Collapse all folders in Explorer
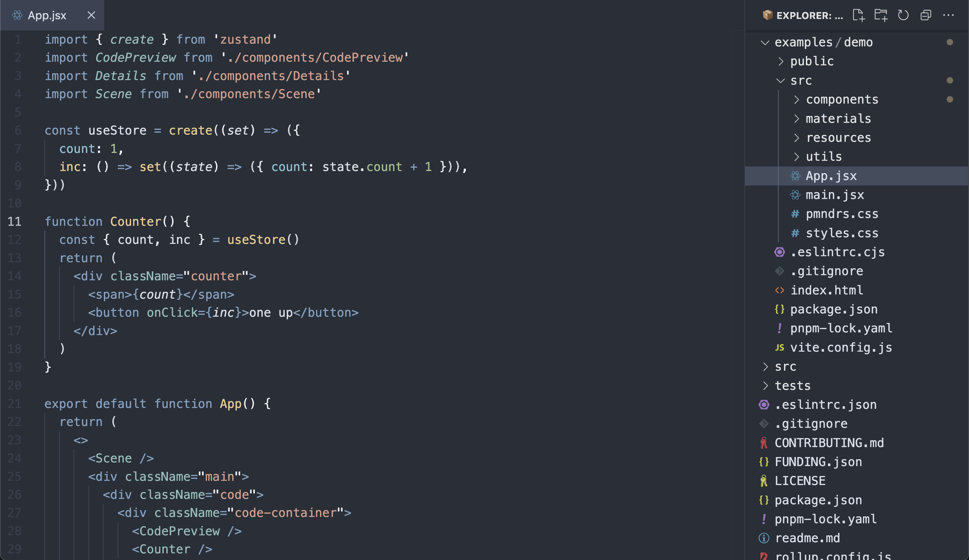The height and width of the screenshot is (560, 969). coord(926,15)
